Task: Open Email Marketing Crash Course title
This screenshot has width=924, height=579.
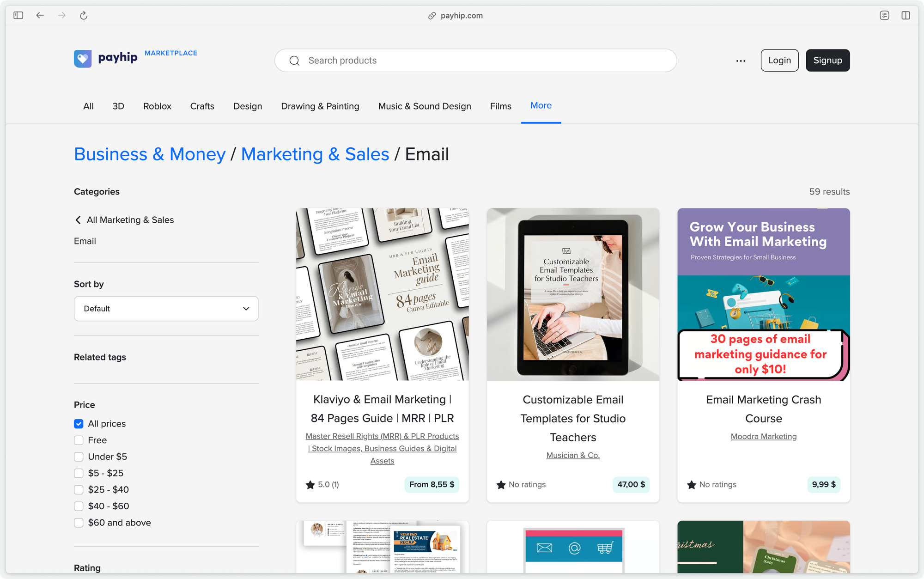Action: coord(764,409)
